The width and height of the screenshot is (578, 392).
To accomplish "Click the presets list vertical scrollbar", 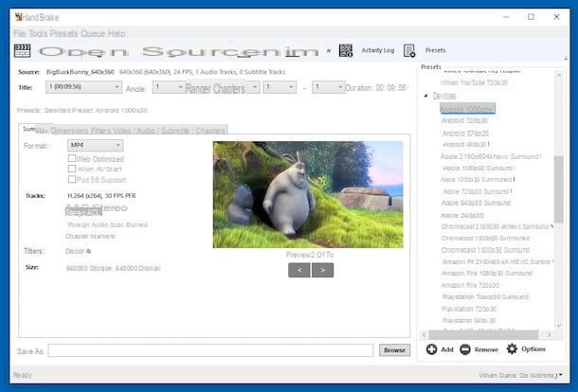I will tap(559, 189).
